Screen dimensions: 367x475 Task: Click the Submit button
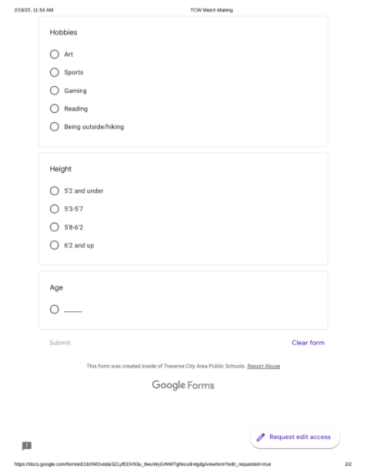click(x=60, y=343)
